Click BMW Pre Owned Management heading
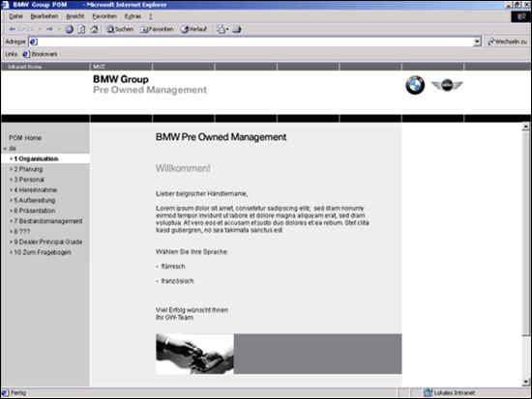The image size is (532, 399). coord(221,137)
